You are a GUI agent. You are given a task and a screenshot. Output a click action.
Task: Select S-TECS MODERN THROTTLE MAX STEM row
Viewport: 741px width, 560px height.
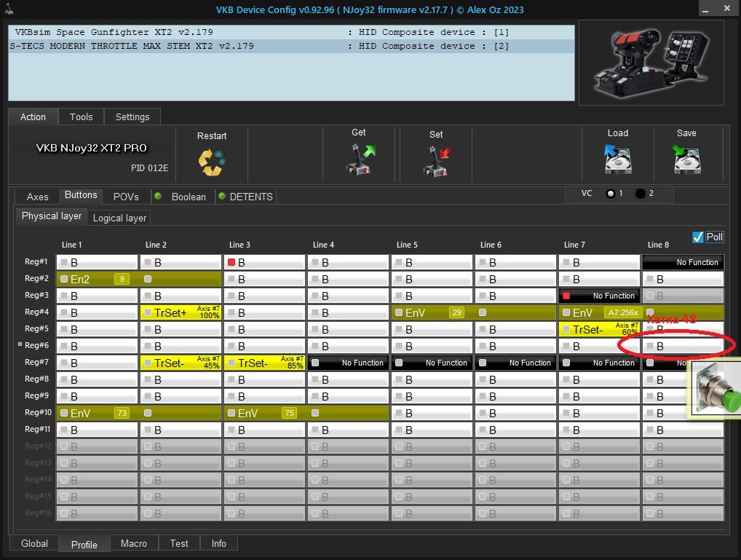[292, 46]
